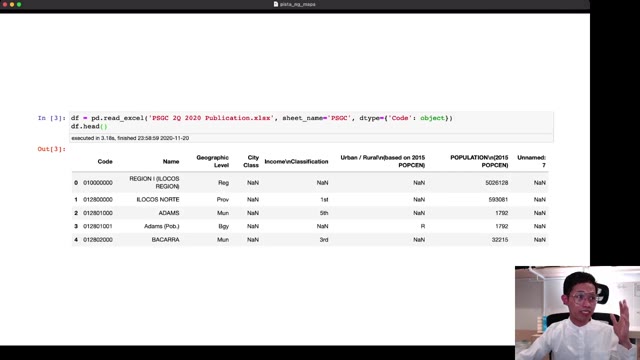This screenshot has height=360, width=640.
Task: Select the code cell 012802000
Action: pyautogui.click(x=98, y=240)
